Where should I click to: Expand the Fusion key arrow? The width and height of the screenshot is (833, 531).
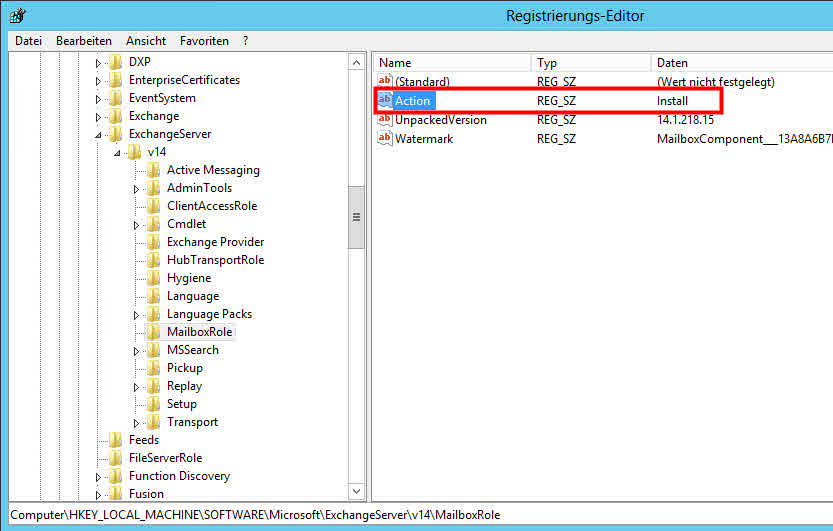tap(98, 495)
